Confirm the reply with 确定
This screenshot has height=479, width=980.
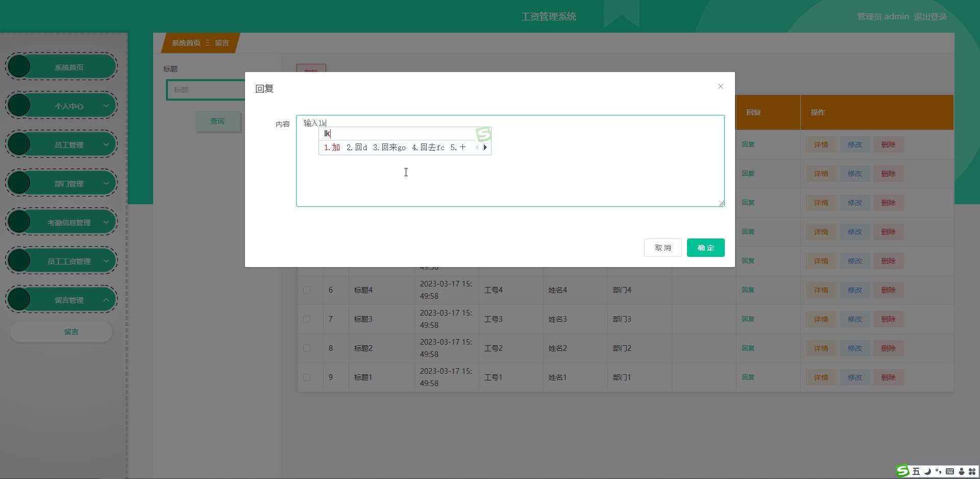[706, 248]
